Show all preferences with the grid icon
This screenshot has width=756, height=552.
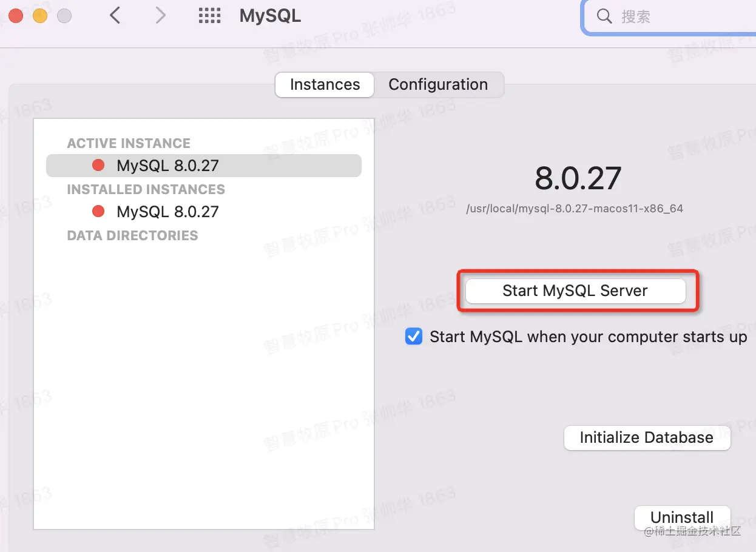[x=210, y=16]
